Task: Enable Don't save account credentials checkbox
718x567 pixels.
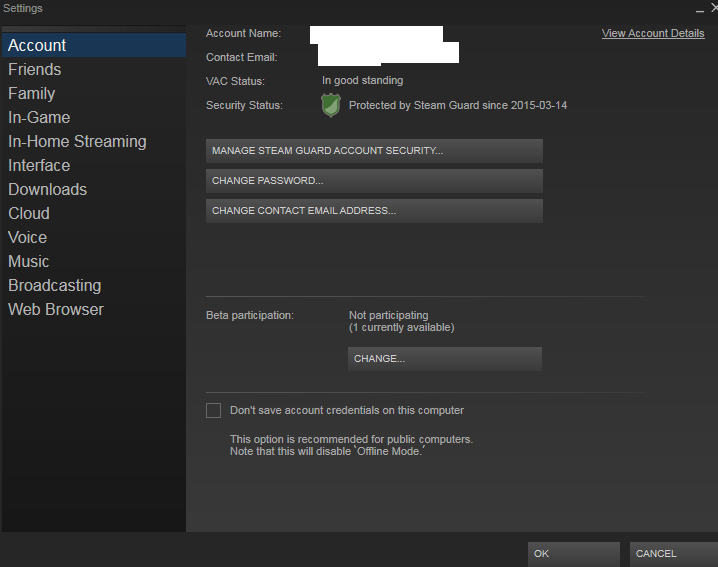Action: point(213,410)
